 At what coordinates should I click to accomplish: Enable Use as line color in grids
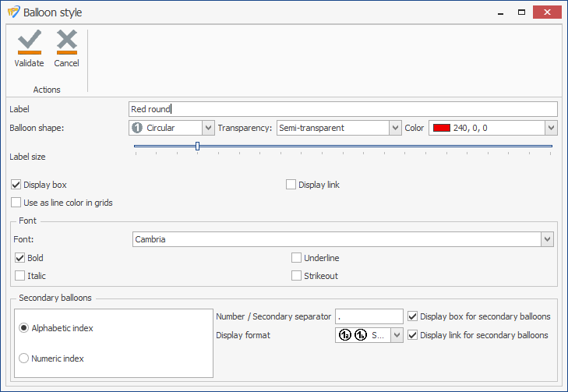coord(16,203)
